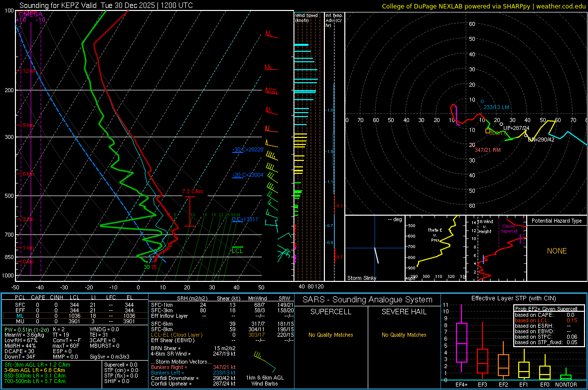Select the '12 km' height marker

[30, 71]
